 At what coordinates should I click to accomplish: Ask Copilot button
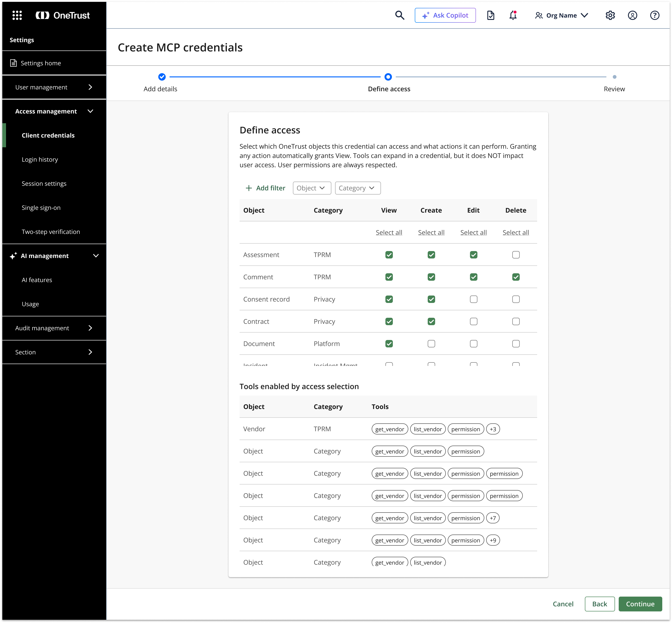point(445,15)
